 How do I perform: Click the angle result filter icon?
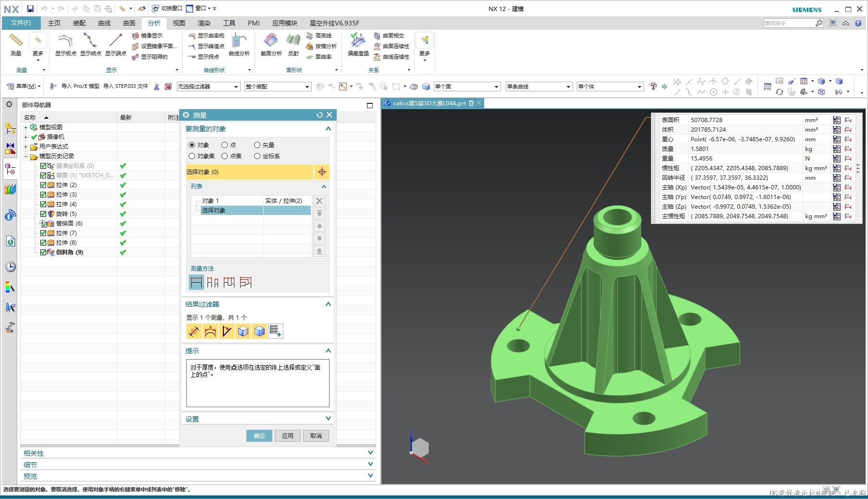pos(227,331)
